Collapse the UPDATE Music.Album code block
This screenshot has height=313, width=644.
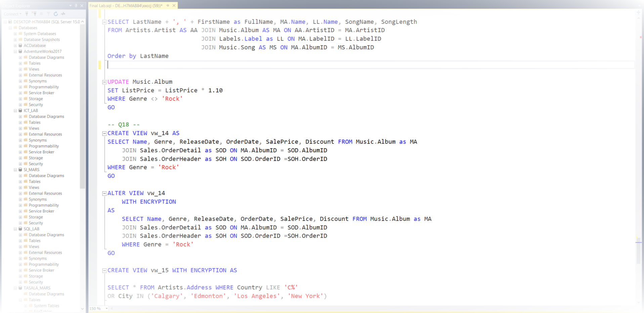click(104, 82)
